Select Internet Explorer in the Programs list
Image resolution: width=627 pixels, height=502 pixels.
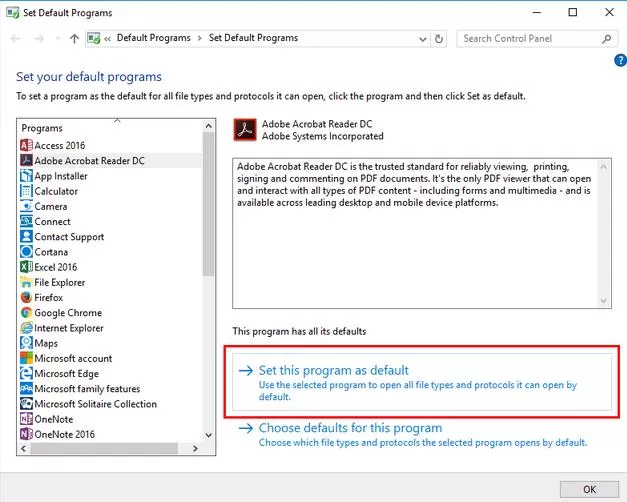(x=111, y=328)
